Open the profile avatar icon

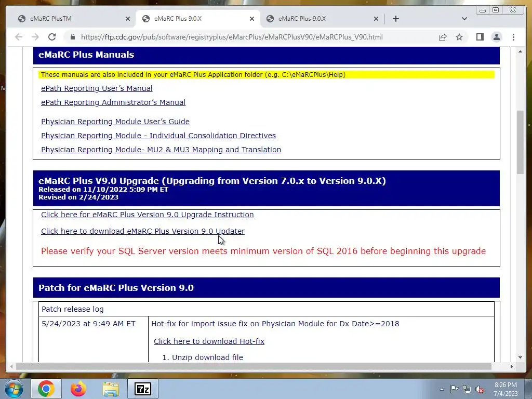coord(497,37)
